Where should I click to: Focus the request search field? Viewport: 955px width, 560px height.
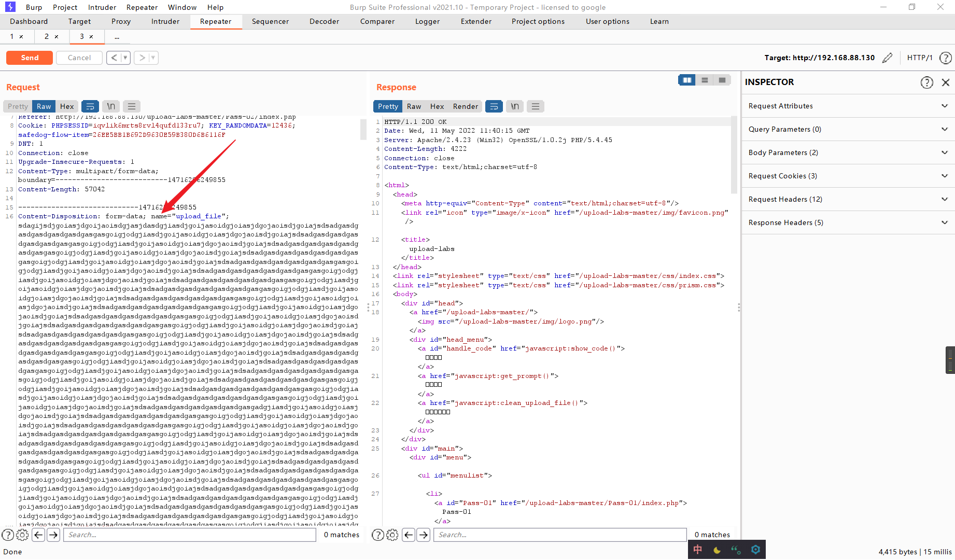(x=189, y=535)
